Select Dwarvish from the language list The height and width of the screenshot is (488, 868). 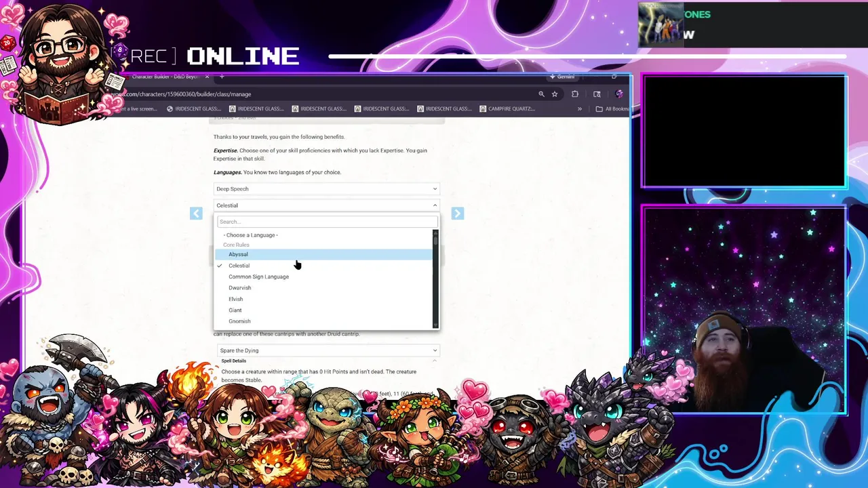(x=323, y=288)
